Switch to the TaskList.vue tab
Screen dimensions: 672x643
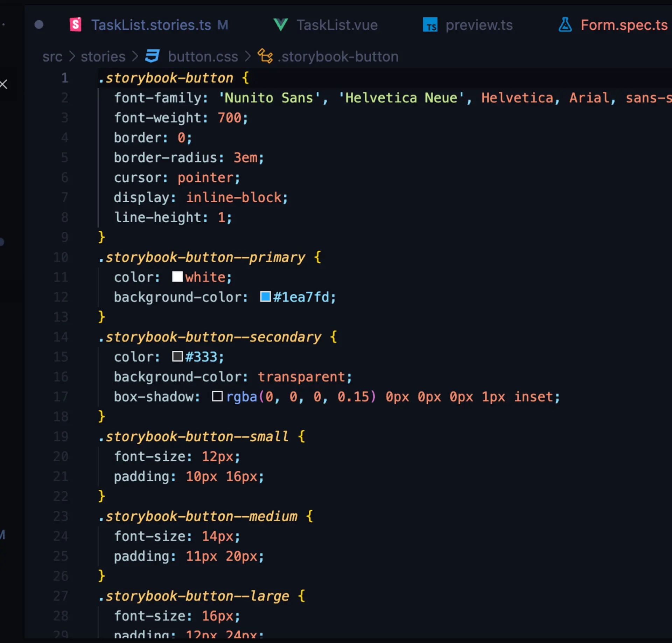(x=337, y=25)
